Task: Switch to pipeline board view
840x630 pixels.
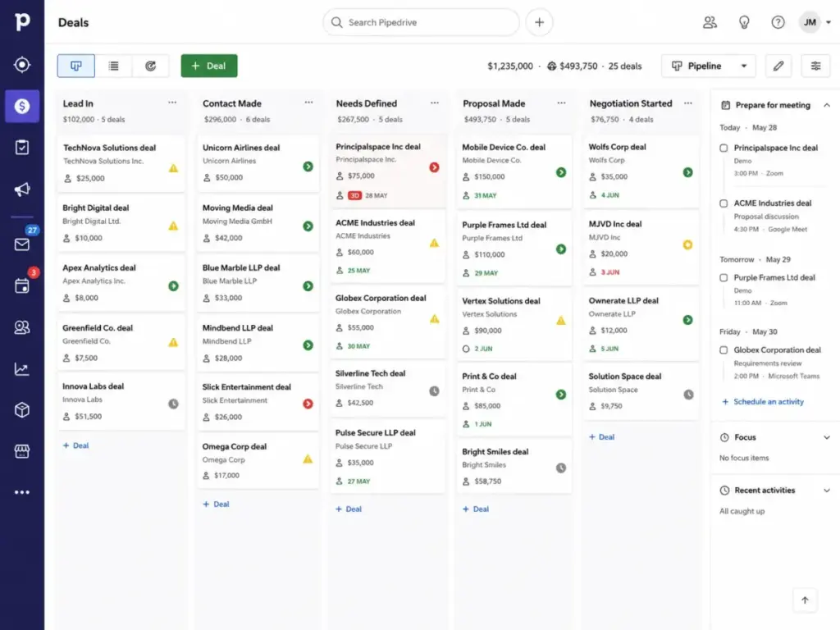Action: [x=76, y=66]
